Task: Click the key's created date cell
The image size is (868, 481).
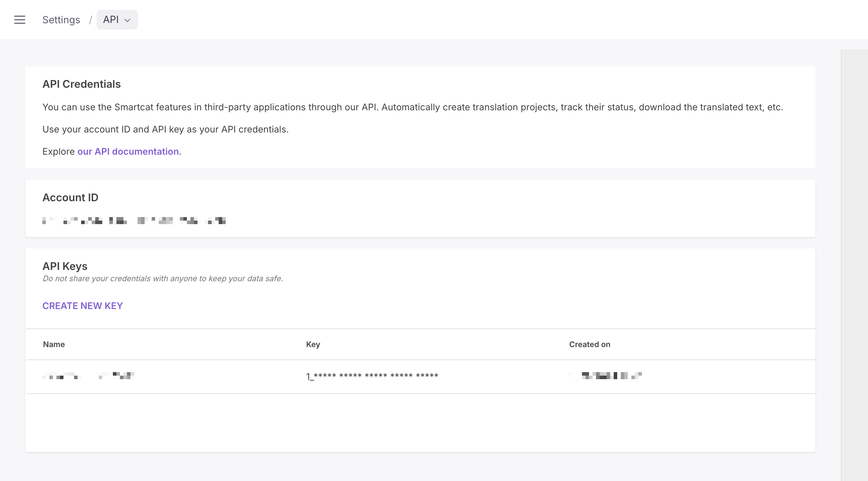Action: point(605,376)
